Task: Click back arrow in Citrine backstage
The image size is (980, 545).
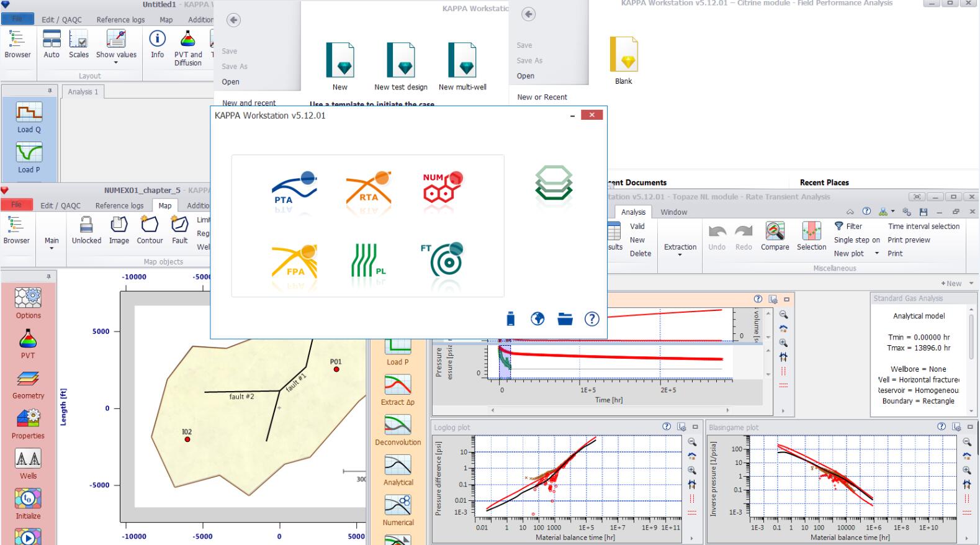Action: 528,14
